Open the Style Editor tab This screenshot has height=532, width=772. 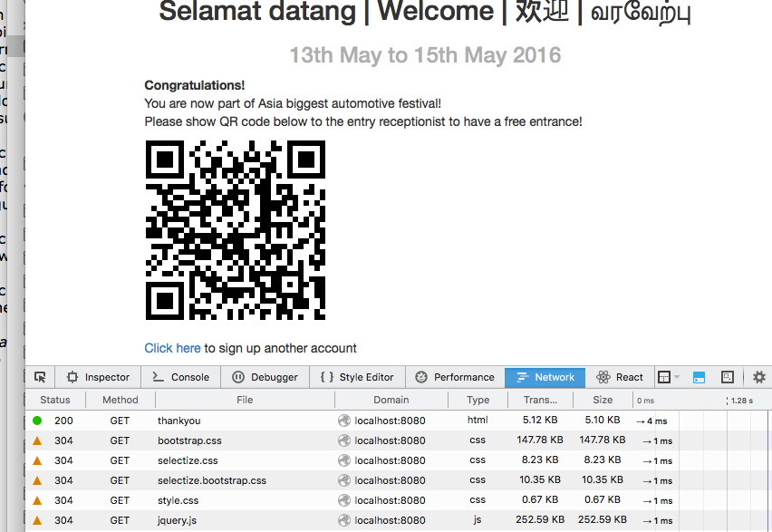click(x=356, y=377)
